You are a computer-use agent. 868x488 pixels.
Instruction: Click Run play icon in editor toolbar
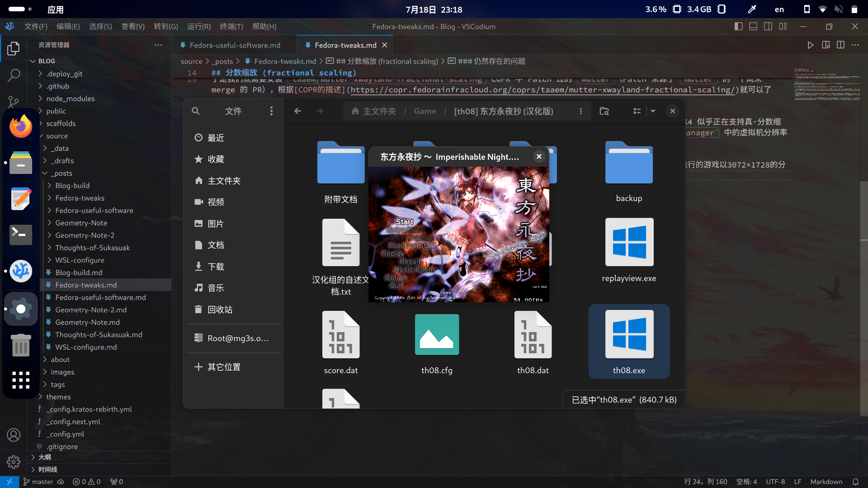(x=810, y=45)
